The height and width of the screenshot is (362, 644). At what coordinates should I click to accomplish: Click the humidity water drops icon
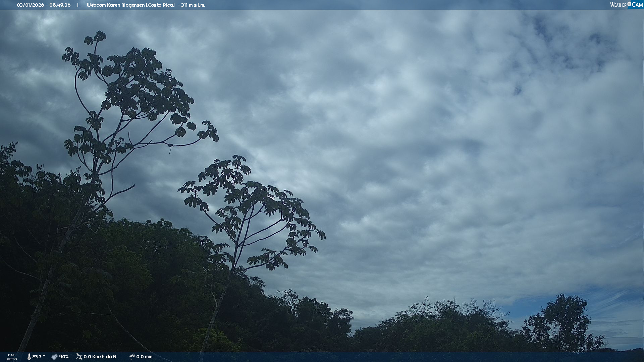tap(54, 357)
